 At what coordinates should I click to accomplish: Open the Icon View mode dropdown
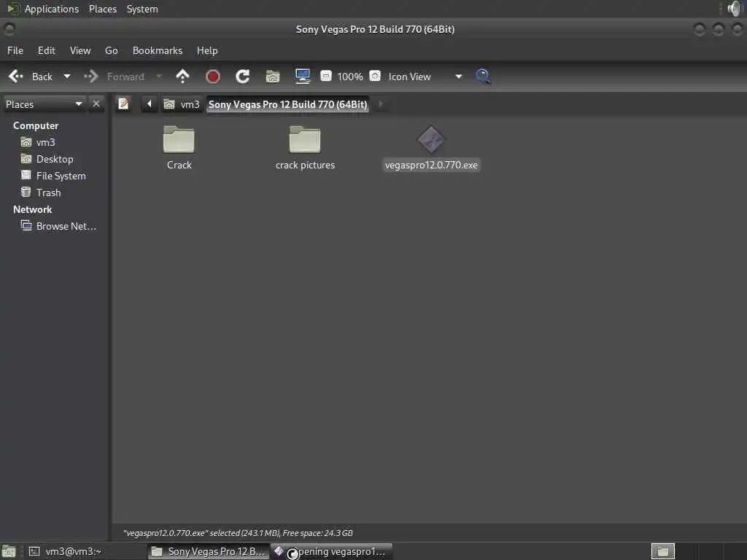pos(425,77)
